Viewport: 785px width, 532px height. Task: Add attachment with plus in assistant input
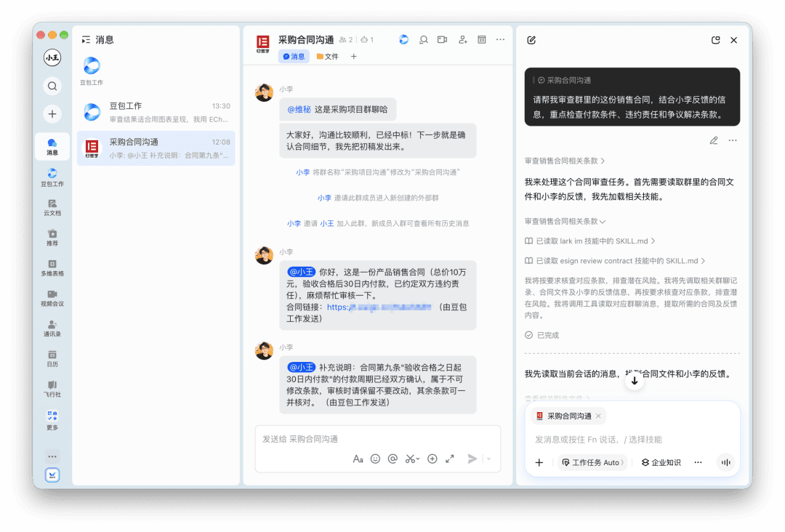(x=539, y=462)
